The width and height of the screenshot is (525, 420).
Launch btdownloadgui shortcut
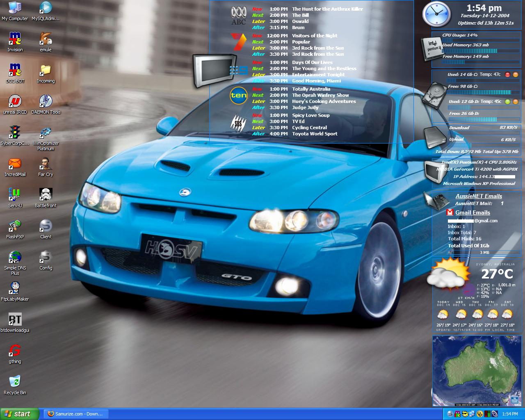pyautogui.click(x=15, y=323)
